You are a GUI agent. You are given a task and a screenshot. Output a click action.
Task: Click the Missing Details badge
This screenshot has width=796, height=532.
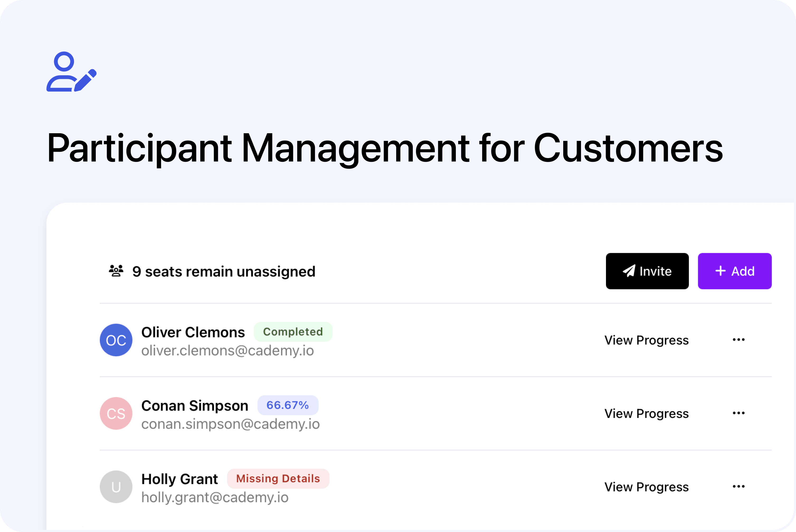click(278, 479)
